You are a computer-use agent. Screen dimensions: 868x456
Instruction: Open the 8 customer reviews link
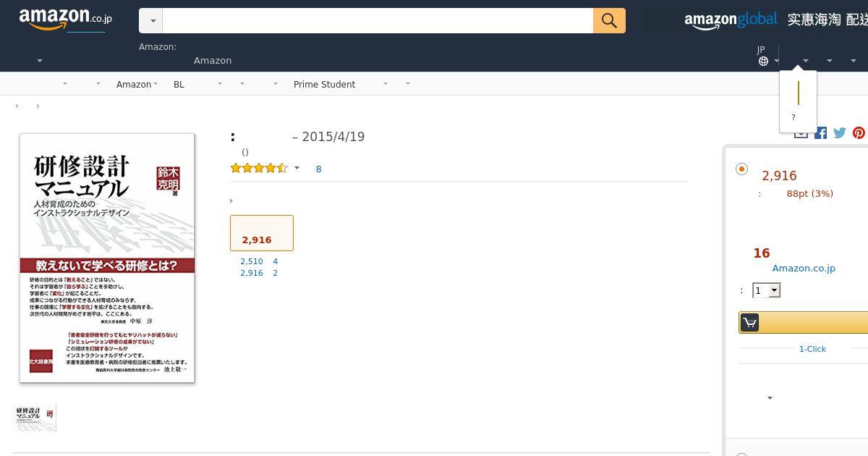pos(318,169)
